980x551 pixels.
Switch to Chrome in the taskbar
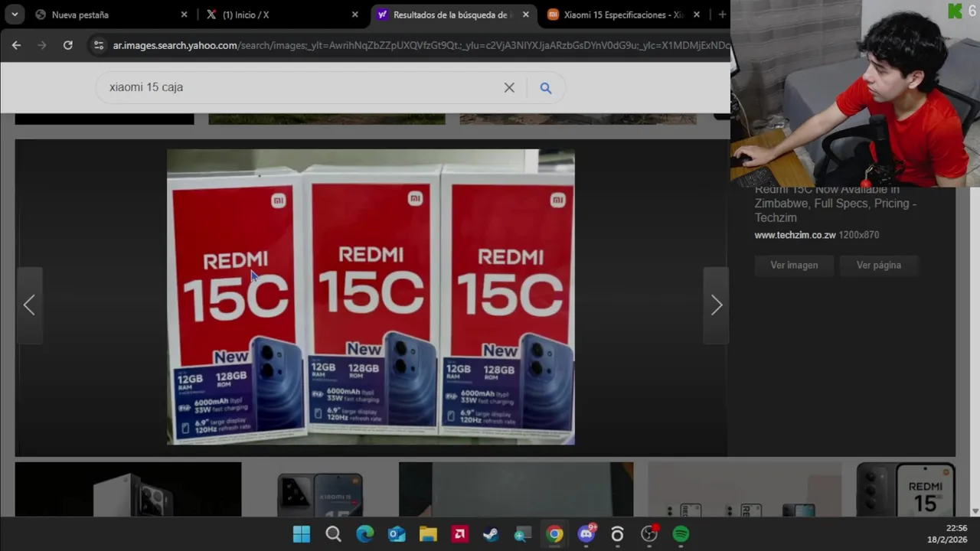554,534
